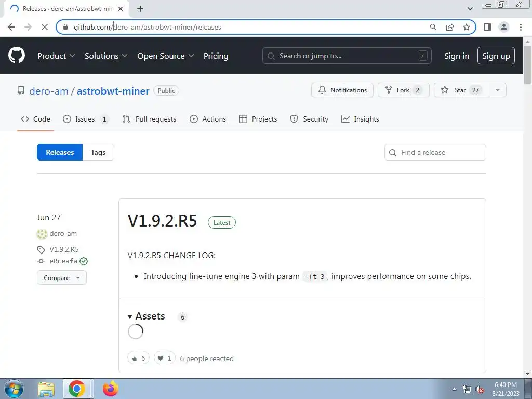Viewport: 532px width, 399px height.
Task: Toggle the browser side panel icon
Action: click(x=487, y=27)
